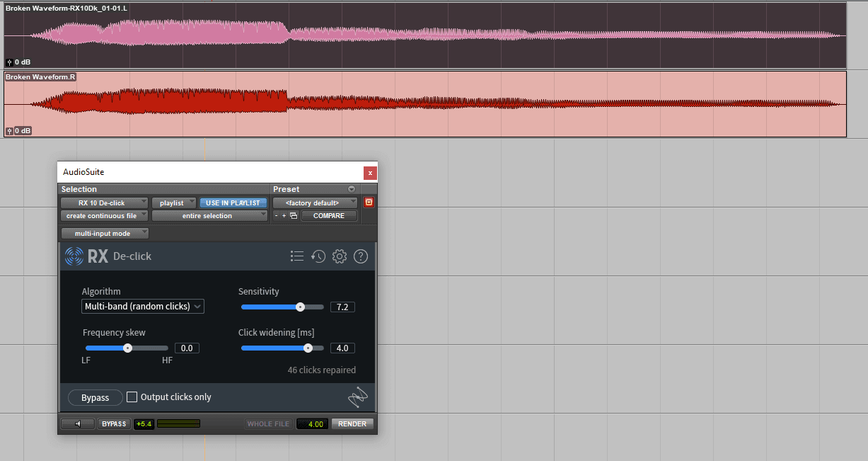This screenshot has height=461, width=868.
Task: Select the Broken Waveform.R clip
Action: pyautogui.click(x=425, y=104)
